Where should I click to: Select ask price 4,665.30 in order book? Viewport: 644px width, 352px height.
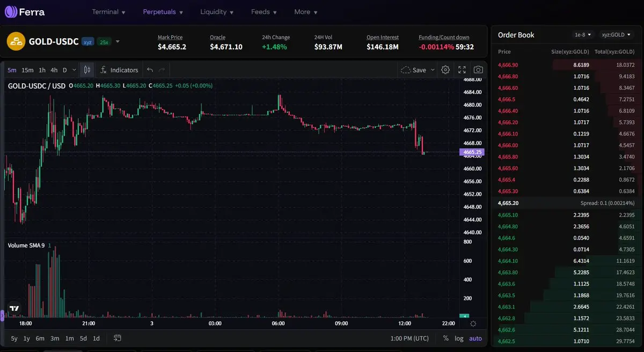[x=508, y=191]
